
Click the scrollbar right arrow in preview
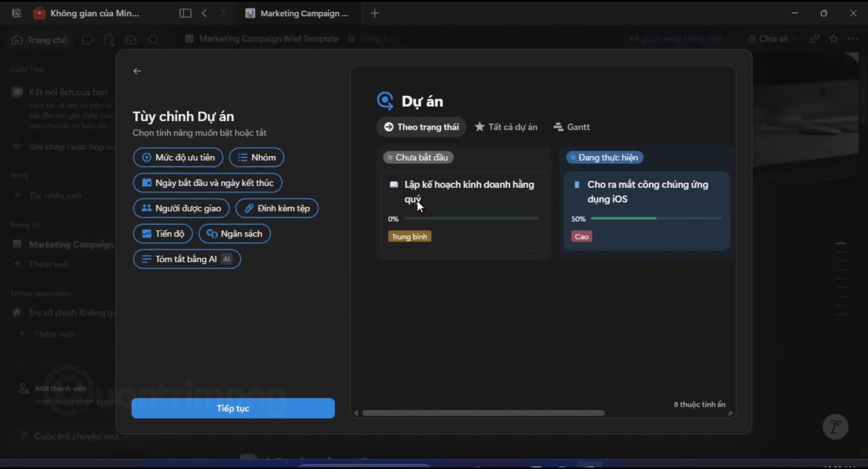pyautogui.click(x=730, y=413)
